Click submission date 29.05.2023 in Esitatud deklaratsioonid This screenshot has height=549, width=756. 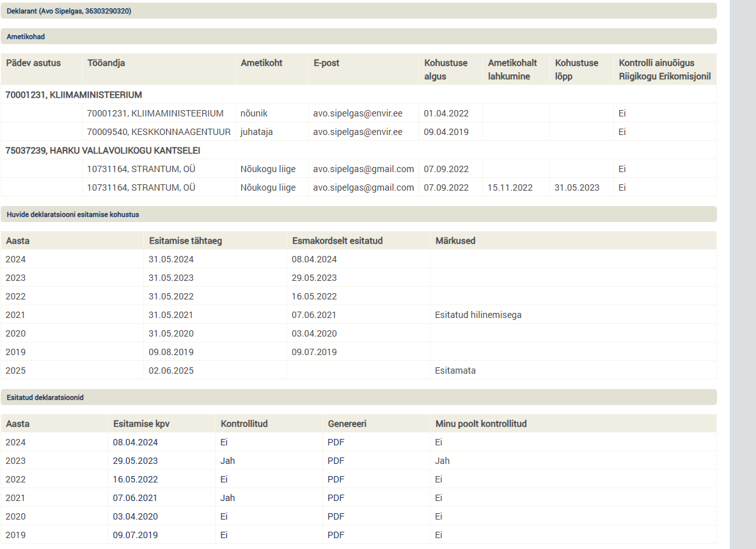(135, 461)
